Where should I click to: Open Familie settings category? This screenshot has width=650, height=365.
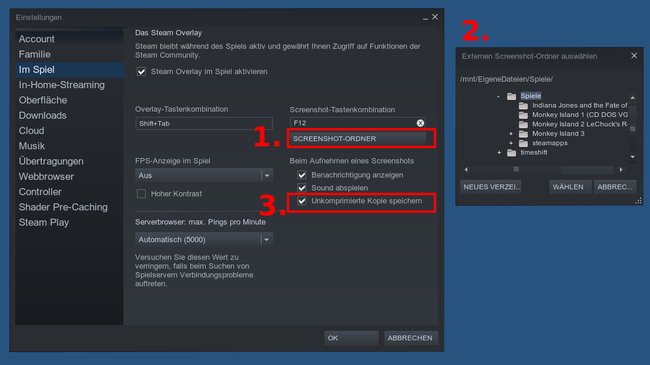click(x=69, y=54)
